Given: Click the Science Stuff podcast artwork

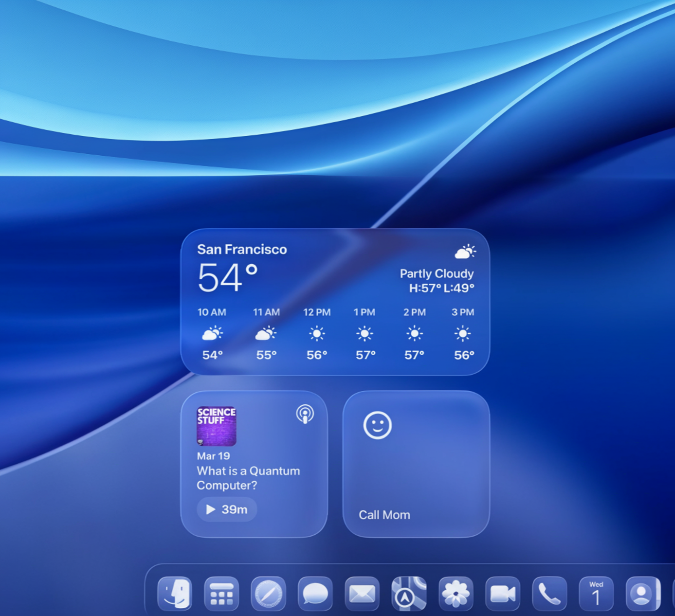Looking at the screenshot, I should coord(217,426).
